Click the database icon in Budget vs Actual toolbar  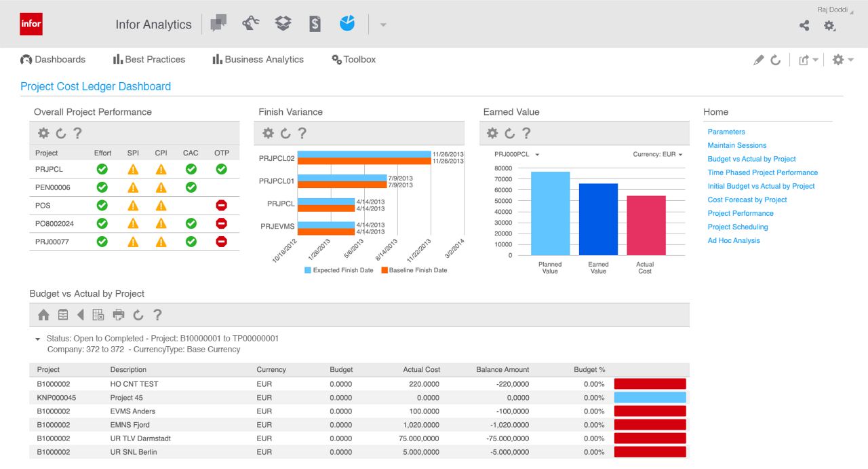click(x=63, y=315)
